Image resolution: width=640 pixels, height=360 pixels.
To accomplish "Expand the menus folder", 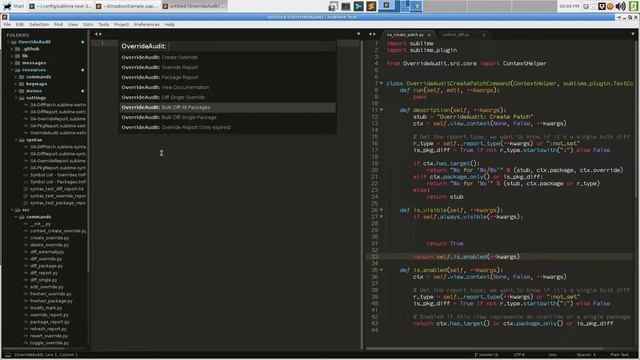I will pyautogui.click(x=16, y=91).
